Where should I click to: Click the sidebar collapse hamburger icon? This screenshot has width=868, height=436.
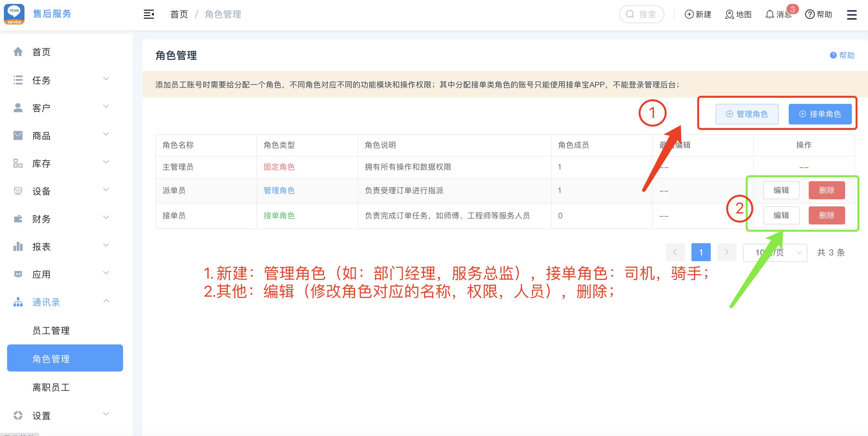(149, 14)
